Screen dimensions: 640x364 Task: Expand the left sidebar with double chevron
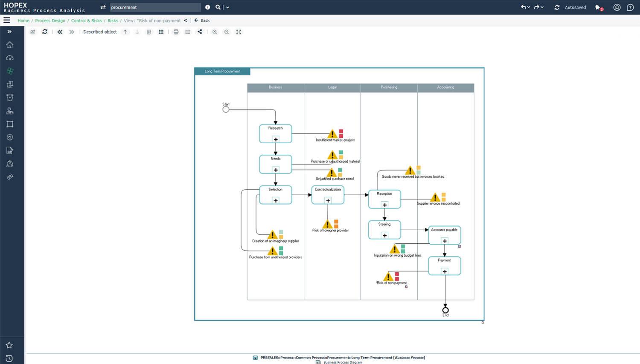coord(9,32)
